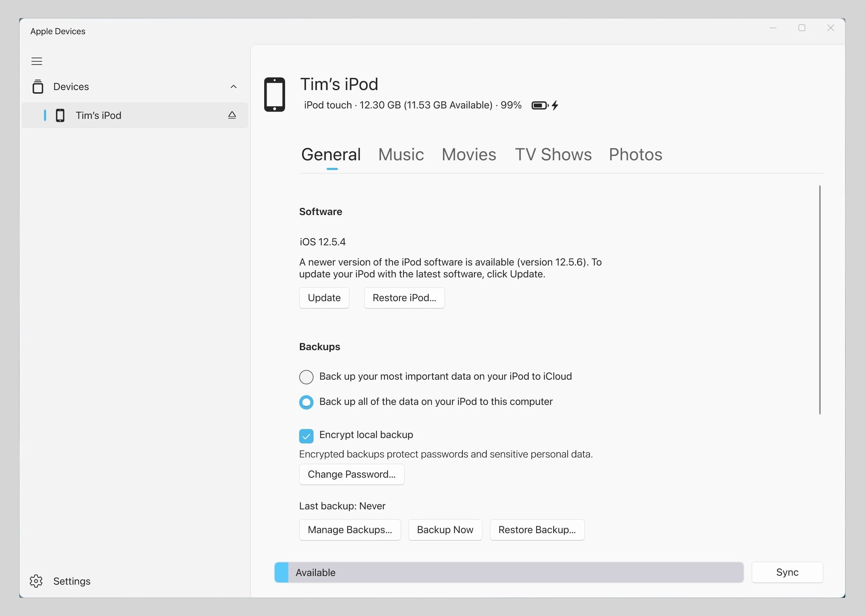Screen dimensions: 865x616
Task: Click the blue used-storage segment of bar
Action: (x=281, y=572)
